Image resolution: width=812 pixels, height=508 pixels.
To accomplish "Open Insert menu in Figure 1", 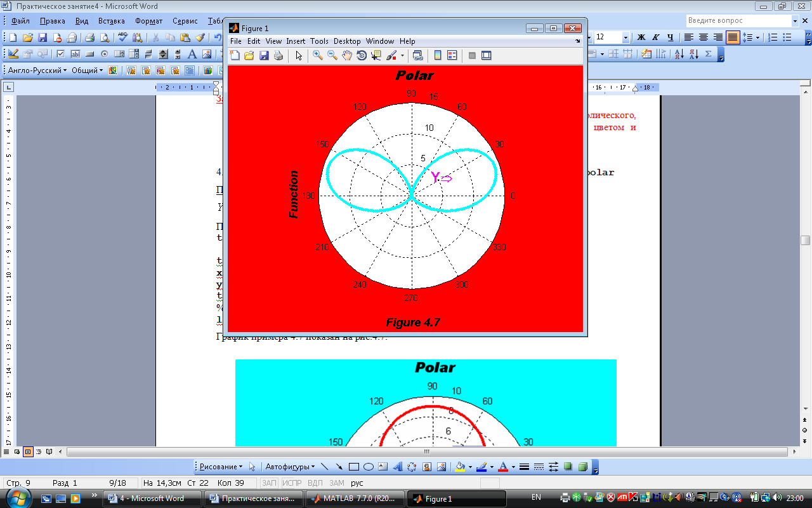I will 296,41.
